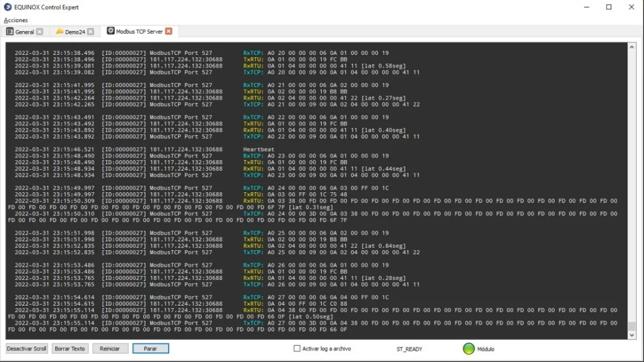644x362 pixels.
Task: Click the Reiniciar button
Action: (110, 349)
